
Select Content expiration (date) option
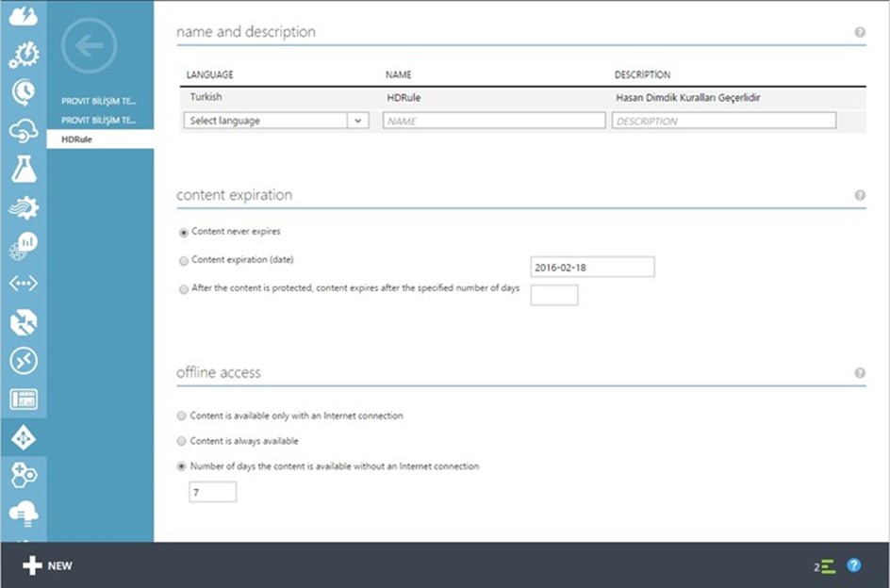(x=183, y=261)
